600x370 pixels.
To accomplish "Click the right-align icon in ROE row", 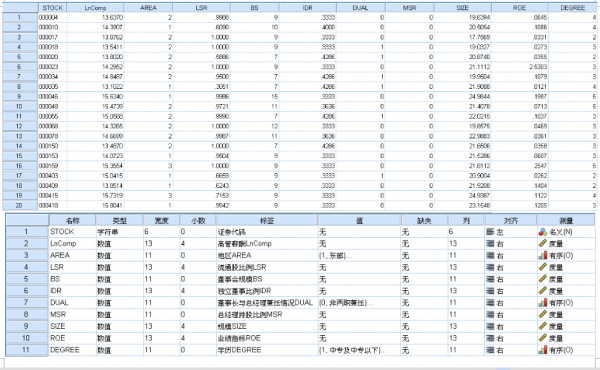I will tap(490, 338).
